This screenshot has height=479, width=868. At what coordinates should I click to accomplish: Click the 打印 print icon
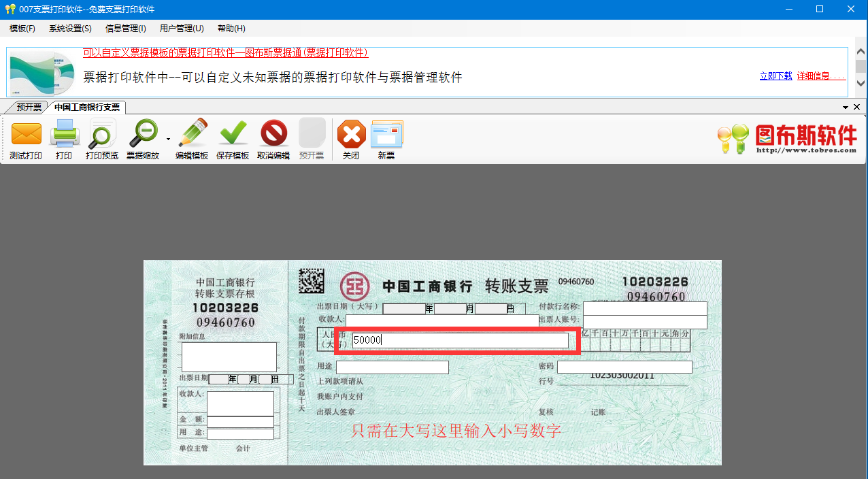(x=65, y=139)
